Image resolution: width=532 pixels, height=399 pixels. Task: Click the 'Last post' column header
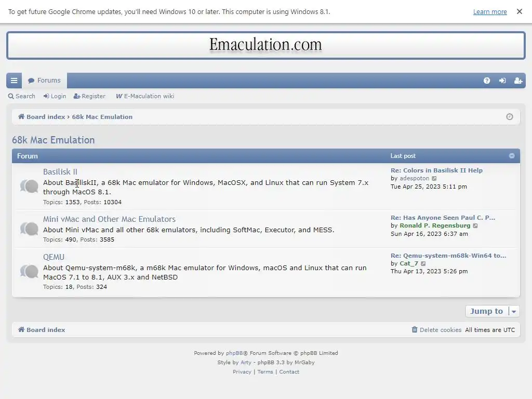coord(403,156)
